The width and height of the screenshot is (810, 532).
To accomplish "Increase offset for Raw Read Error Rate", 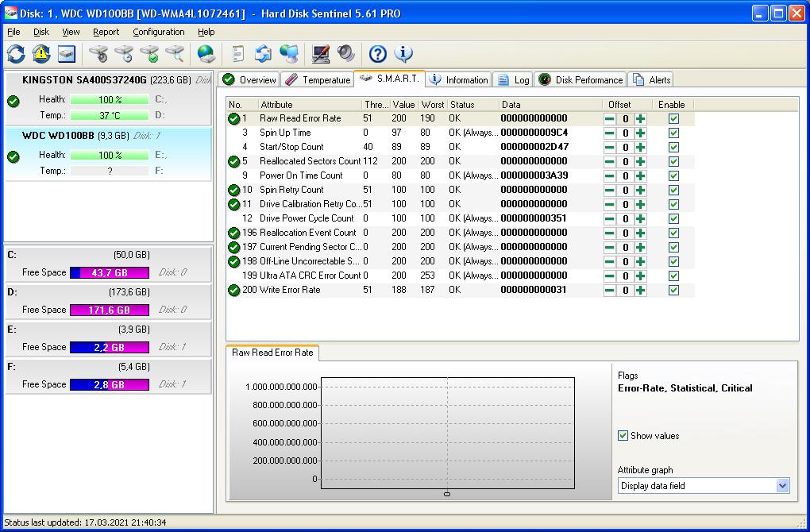I will tap(641, 119).
